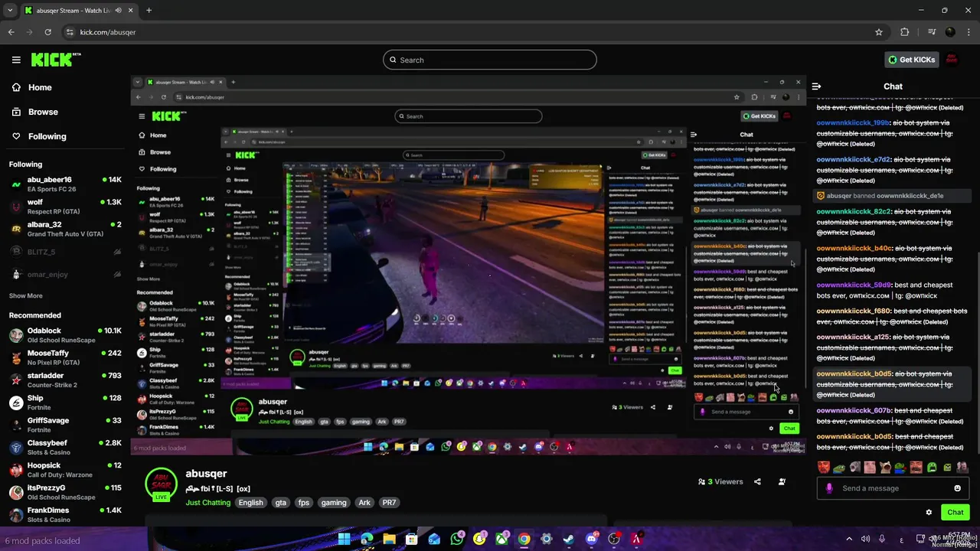Open chat settings gear icon

point(929,513)
